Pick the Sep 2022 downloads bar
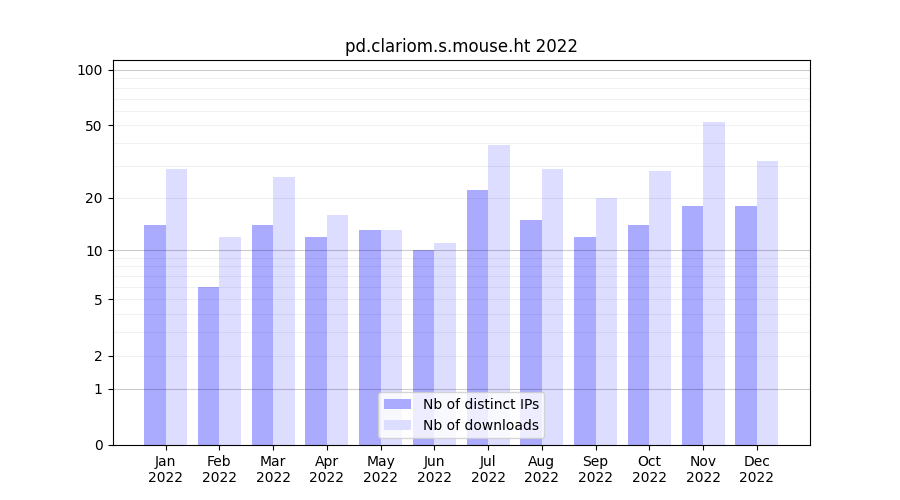The height and width of the screenshot is (500, 900). (606, 321)
